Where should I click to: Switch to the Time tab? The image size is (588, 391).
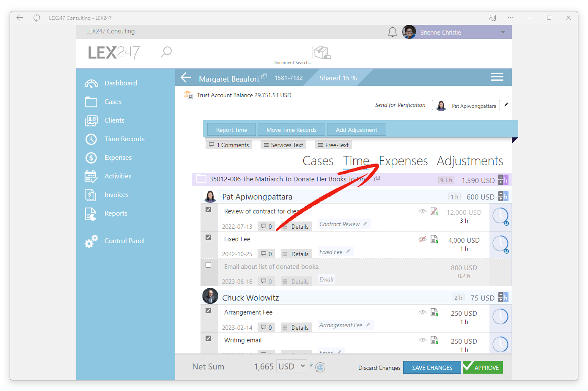coord(356,161)
